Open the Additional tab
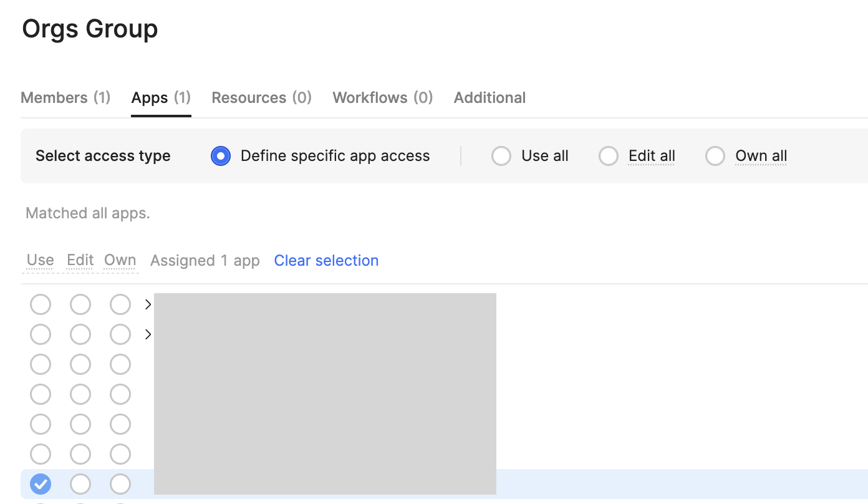This screenshot has width=868, height=504. pyautogui.click(x=489, y=98)
